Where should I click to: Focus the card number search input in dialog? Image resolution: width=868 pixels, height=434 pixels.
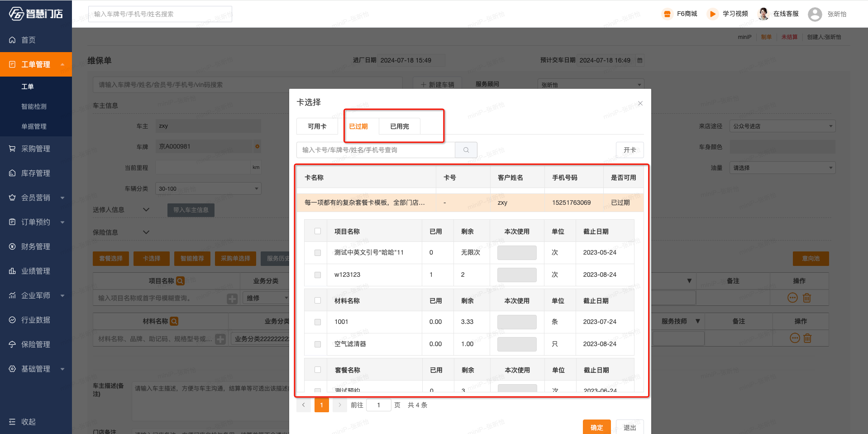pos(376,150)
